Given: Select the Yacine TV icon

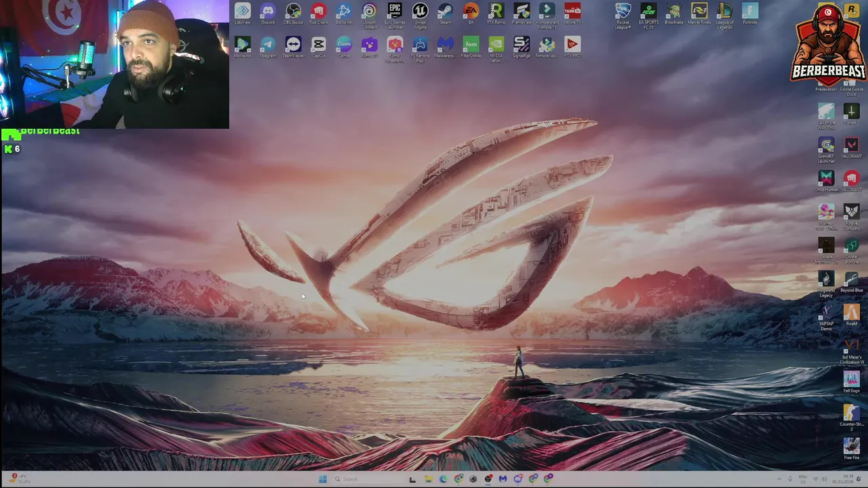Looking at the screenshot, I should [572, 14].
